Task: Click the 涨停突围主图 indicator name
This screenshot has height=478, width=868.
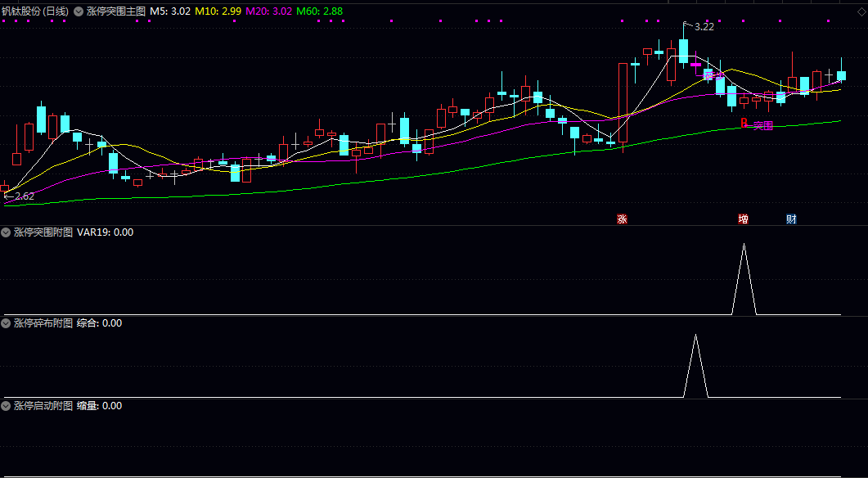Action: click(116, 11)
